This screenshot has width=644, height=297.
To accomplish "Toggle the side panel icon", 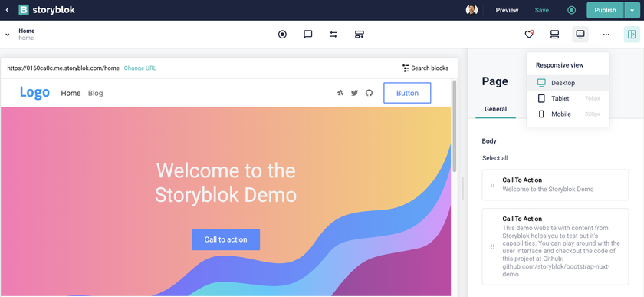I will pos(632,35).
